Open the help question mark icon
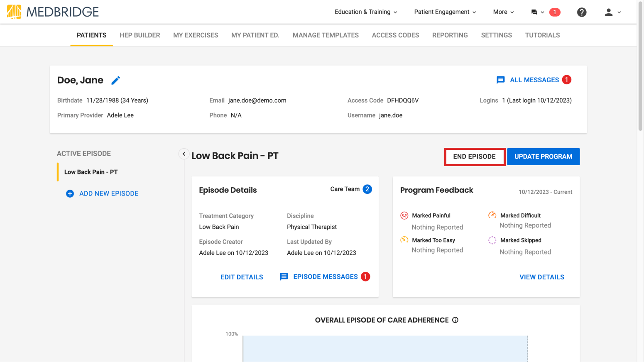 pos(582,12)
